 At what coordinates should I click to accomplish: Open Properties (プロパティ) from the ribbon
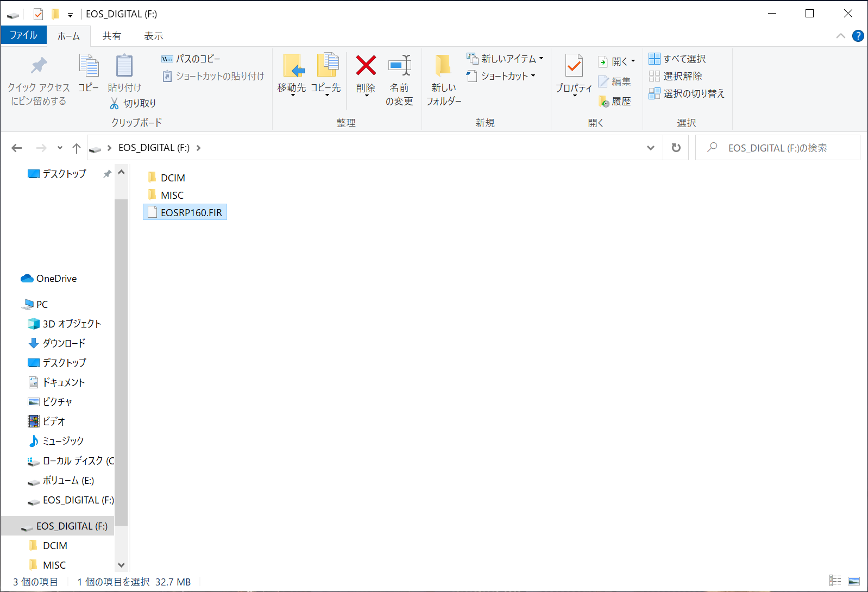click(x=574, y=66)
